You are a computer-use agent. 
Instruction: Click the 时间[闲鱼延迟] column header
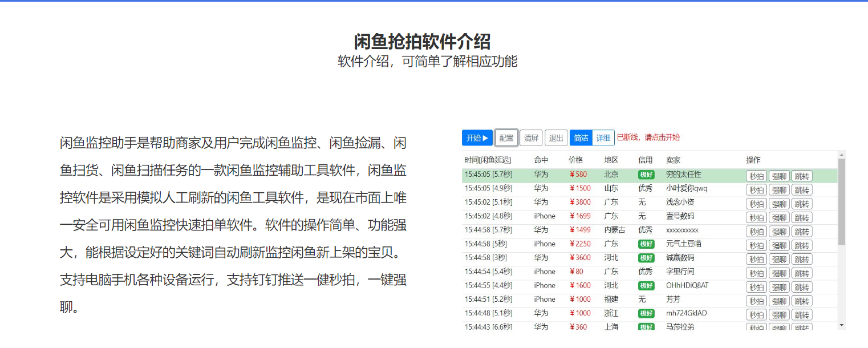[x=488, y=160]
